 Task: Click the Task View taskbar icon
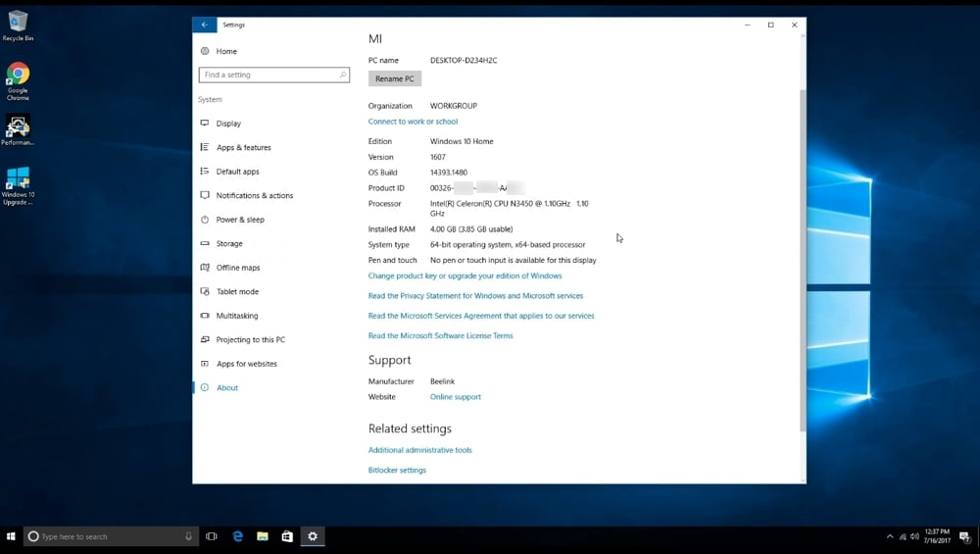212,536
